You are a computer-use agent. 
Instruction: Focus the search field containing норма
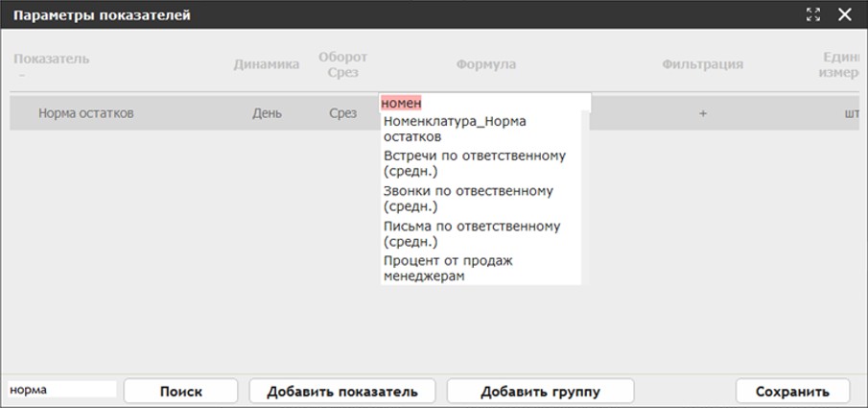tap(61, 389)
